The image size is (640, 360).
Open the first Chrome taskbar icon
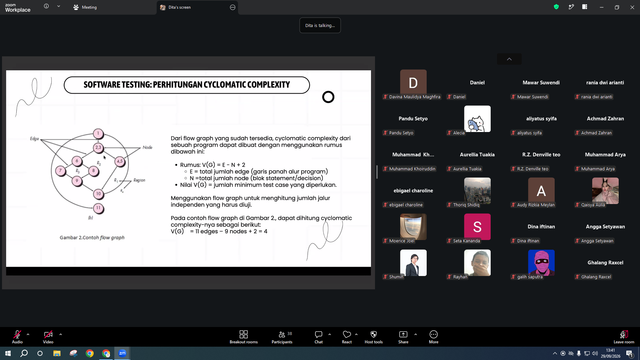[89, 353]
